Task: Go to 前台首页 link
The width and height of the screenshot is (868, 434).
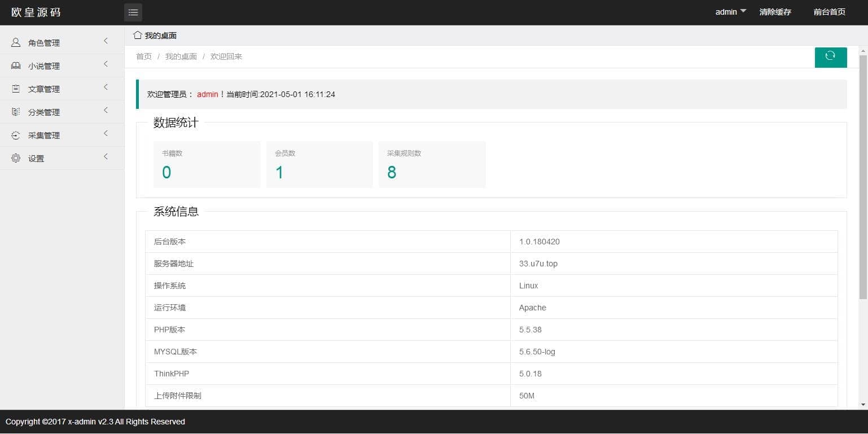Action: click(829, 12)
